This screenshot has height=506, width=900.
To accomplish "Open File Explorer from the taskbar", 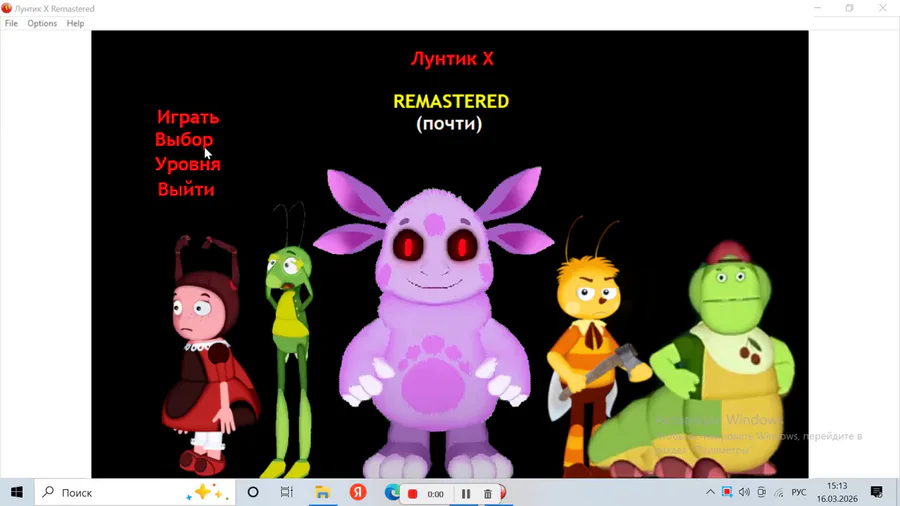I will click(323, 492).
